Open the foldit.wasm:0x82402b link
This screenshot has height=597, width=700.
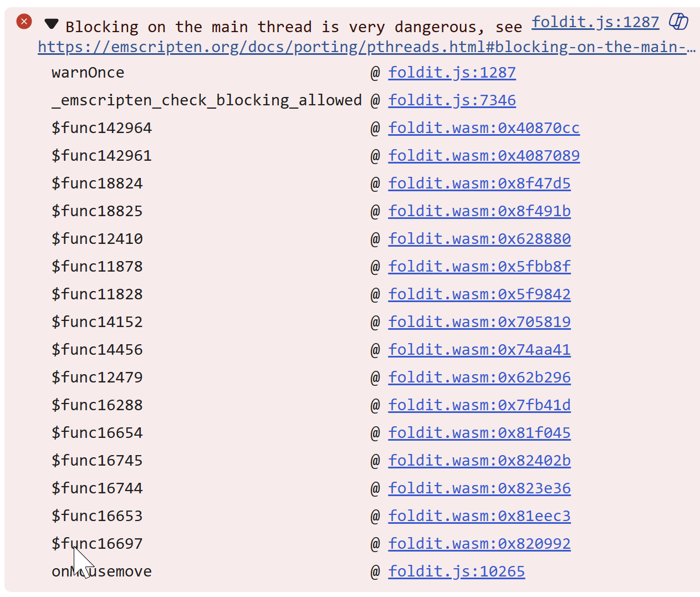(479, 461)
